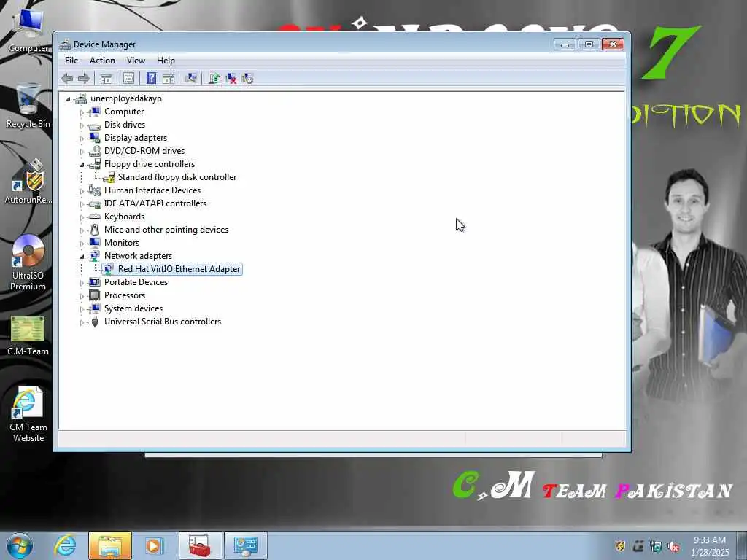747x560 pixels.
Task: Open the Windows Start orb
Action: click(x=20, y=545)
